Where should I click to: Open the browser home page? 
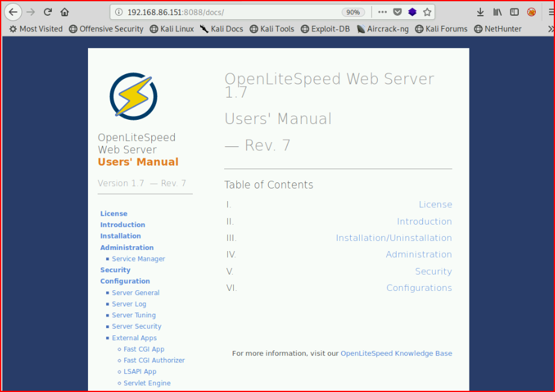64,12
